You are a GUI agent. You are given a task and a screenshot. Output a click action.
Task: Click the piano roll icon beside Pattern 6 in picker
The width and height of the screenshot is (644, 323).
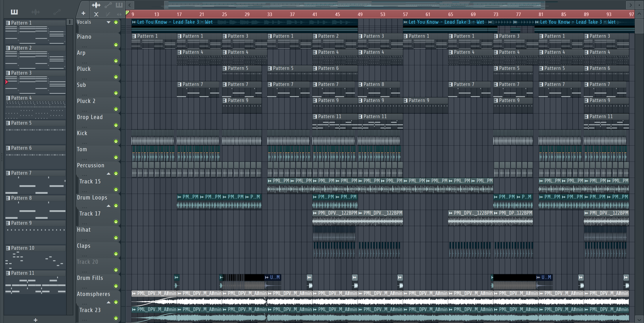(8, 148)
